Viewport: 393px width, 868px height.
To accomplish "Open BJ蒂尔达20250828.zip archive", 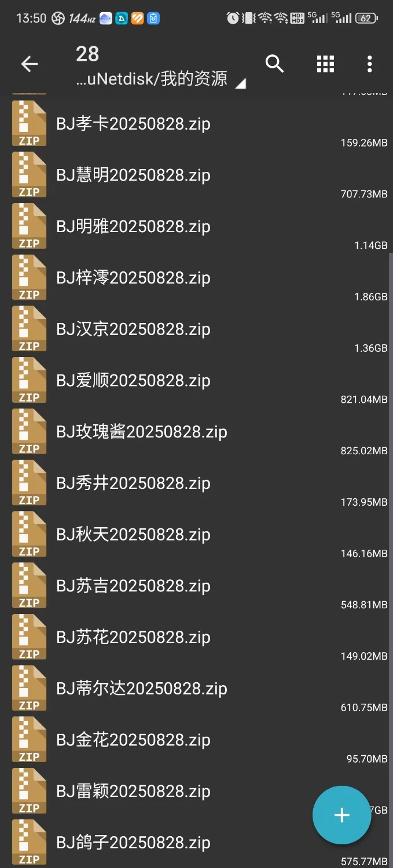I will pyautogui.click(x=196, y=689).
